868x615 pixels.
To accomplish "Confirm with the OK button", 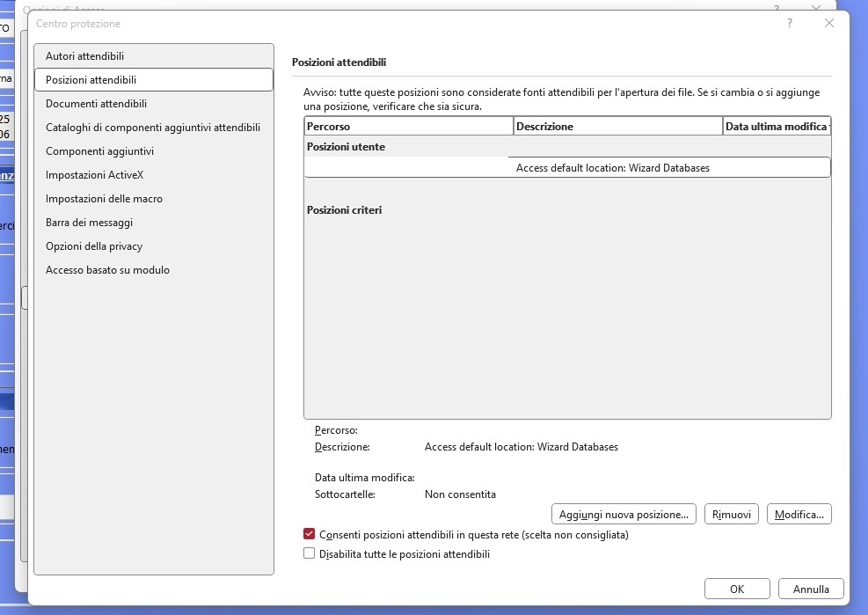I will click(x=737, y=589).
